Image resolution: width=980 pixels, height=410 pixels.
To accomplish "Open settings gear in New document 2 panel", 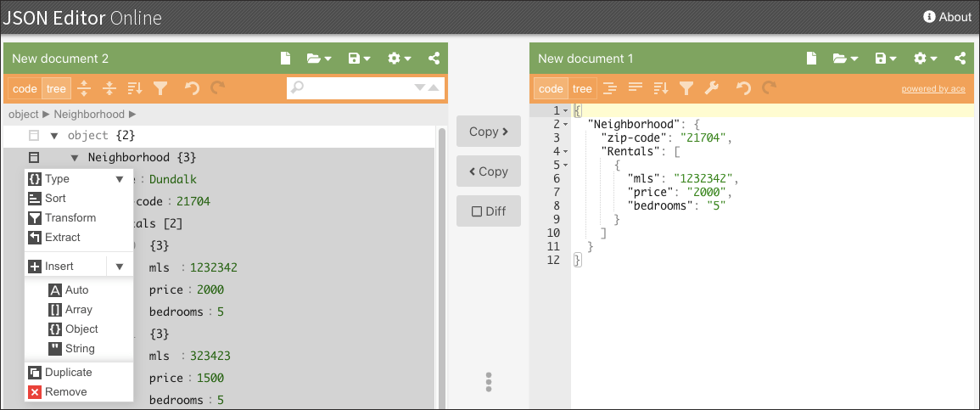I will click(400, 58).
